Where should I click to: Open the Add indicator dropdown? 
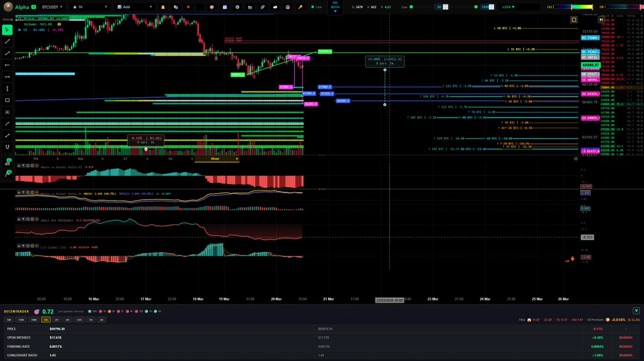pyautogui.click(x=134, y=7)
